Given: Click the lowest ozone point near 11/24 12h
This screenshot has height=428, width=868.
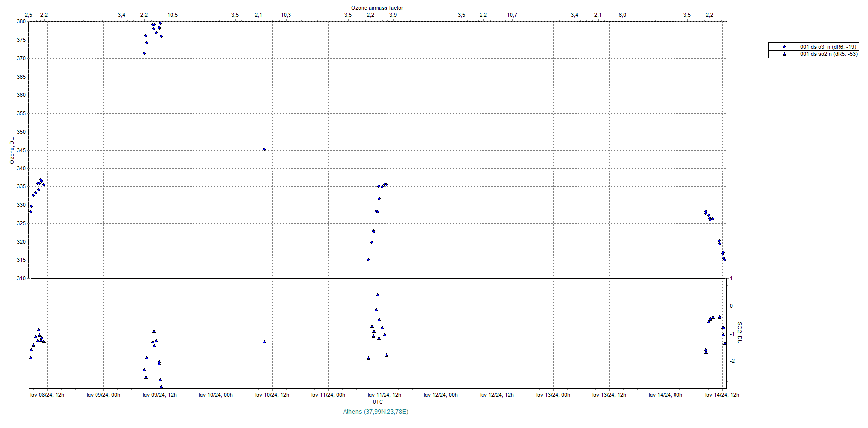Looking at the screenshot, I should pos(368,260).
